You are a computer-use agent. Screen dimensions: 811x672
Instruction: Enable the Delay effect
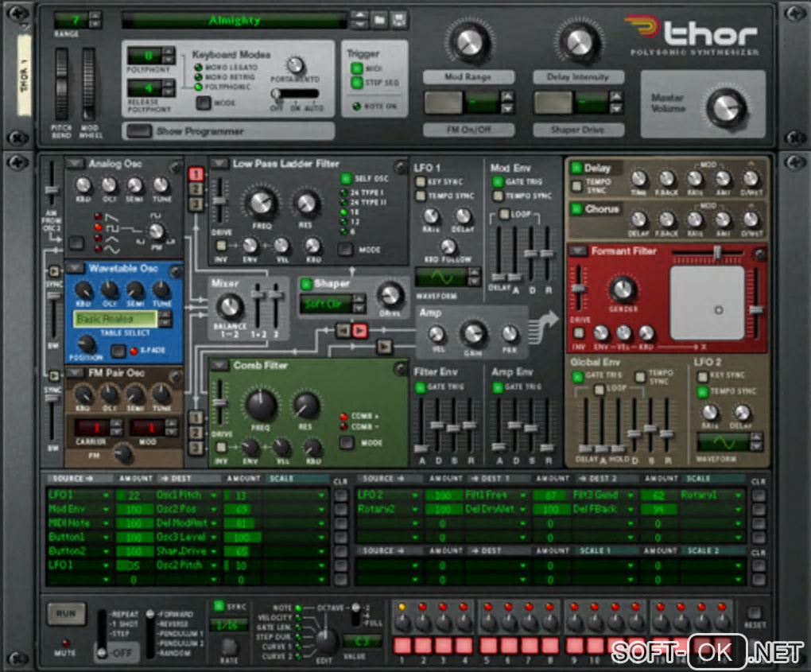coord(576,168)
